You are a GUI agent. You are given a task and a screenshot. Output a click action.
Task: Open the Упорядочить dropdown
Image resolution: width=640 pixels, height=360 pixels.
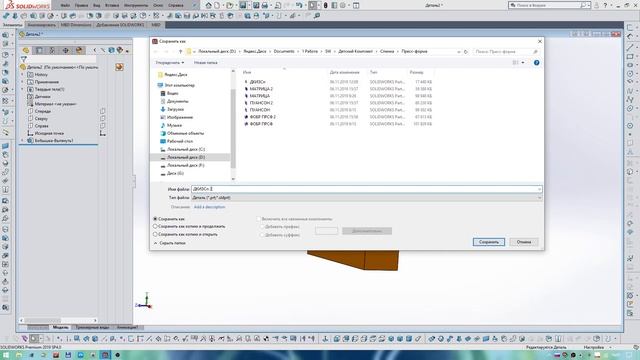click(x=170, y=62)
